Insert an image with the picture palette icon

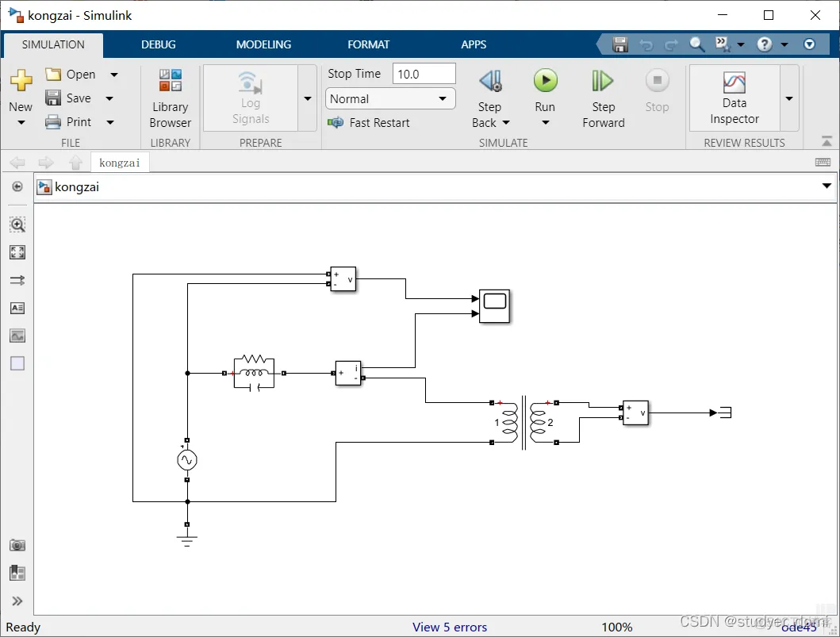click(x=17, y=336)
